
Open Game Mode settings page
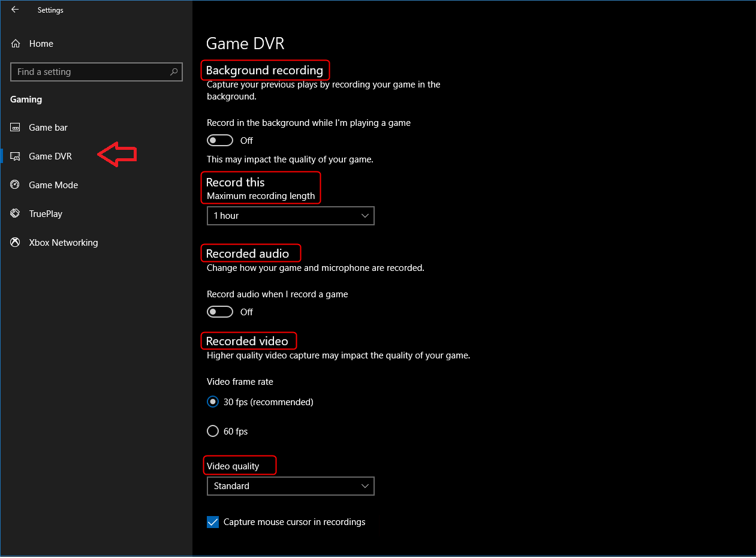[x=53, y=185]
